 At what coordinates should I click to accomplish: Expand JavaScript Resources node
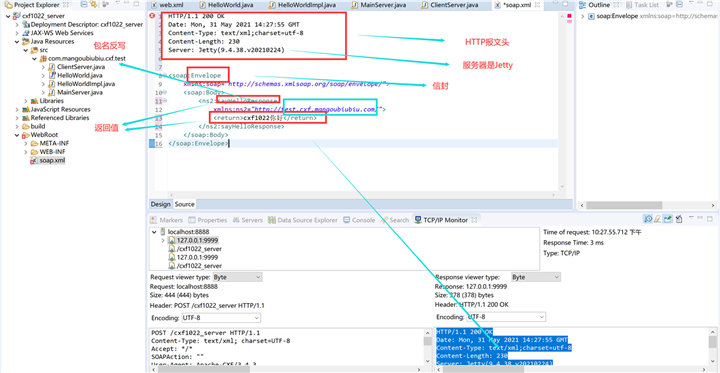pos(17,109)
